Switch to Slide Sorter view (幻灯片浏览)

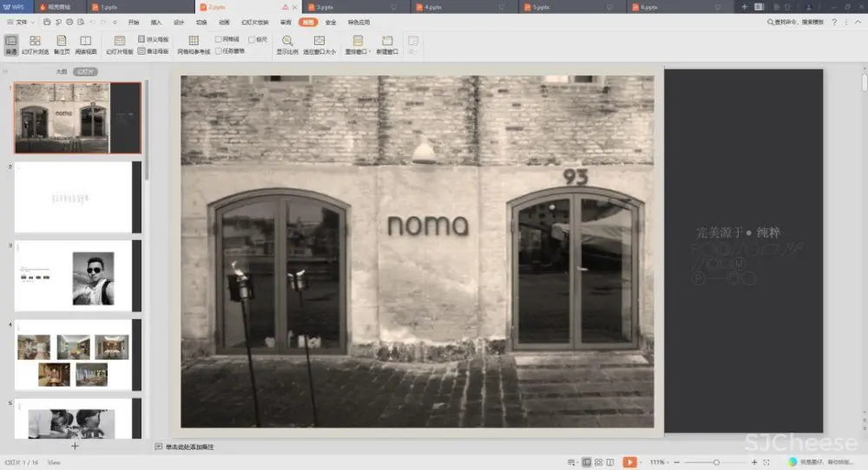pyautogui.click(x=35, y=44)
